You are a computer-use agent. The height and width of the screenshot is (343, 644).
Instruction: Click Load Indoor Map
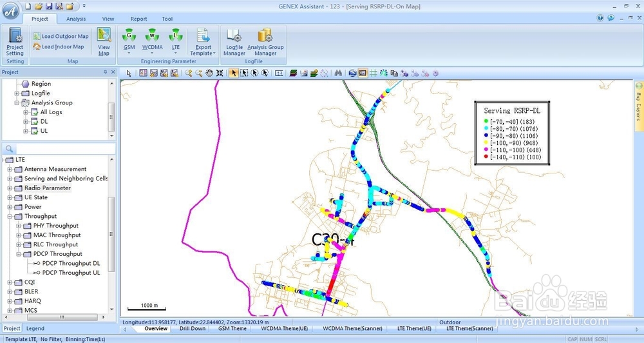pyautogui.click(x=59, y=47)
